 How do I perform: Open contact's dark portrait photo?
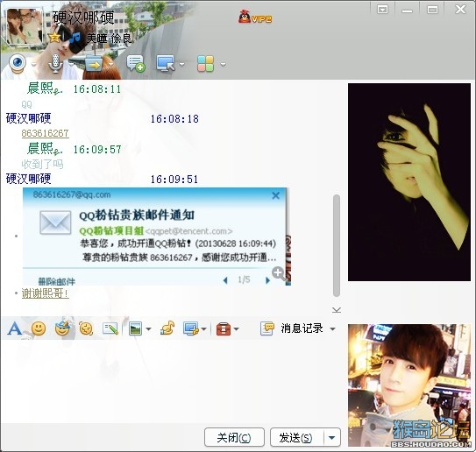[409, 182]
